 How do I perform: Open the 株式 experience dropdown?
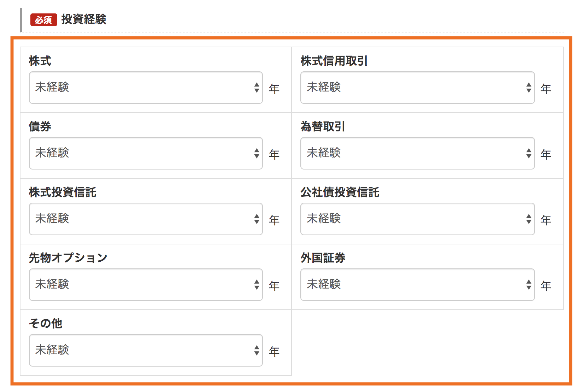[x=145, y=88]
